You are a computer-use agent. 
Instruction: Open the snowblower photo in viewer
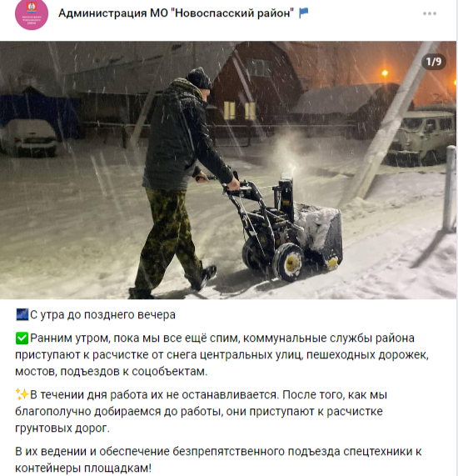tap(228, 170)
